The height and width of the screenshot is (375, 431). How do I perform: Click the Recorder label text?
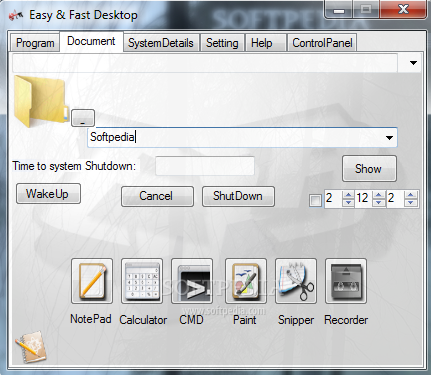tap(346, 320)
